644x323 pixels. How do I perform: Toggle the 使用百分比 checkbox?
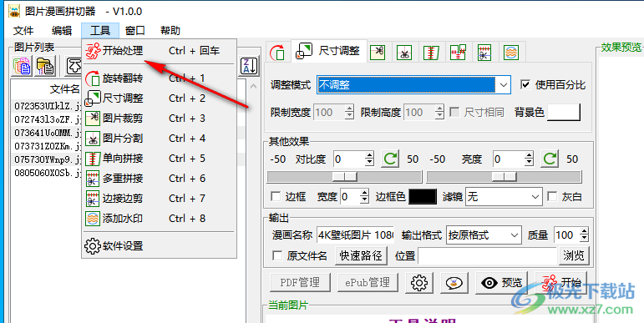[525, 85]
